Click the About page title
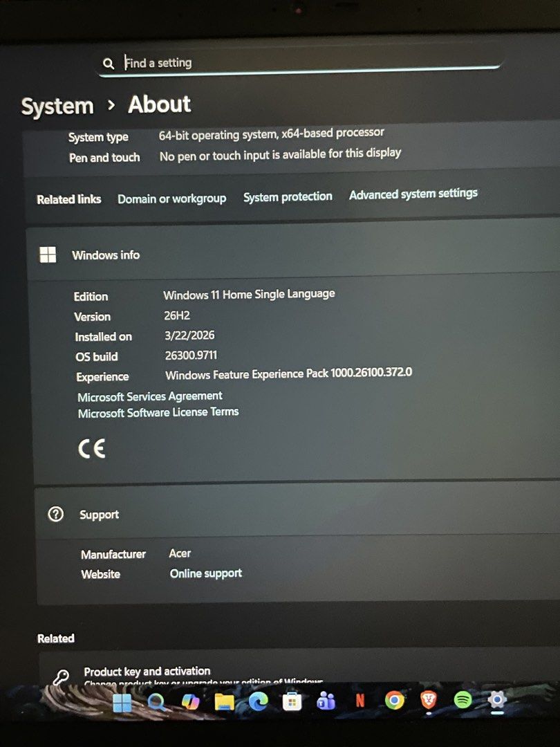The height and width of the screenshot is (747, 560). [160, 104]
